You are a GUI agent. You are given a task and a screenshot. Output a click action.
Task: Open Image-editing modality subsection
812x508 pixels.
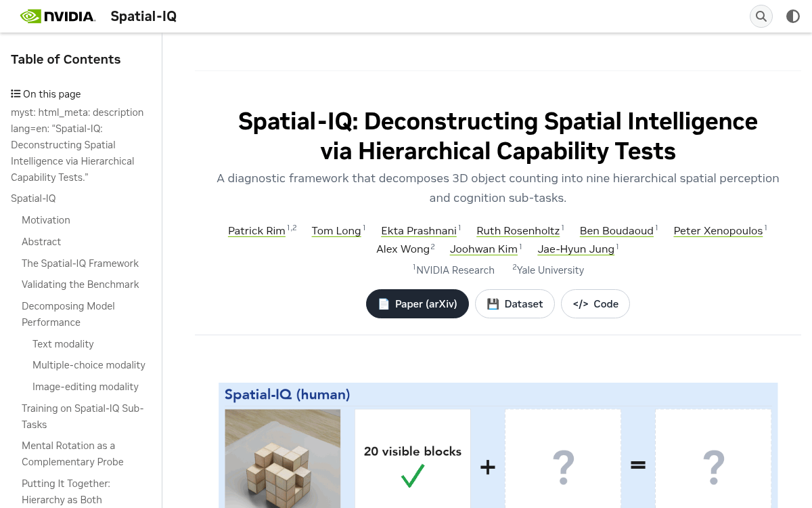click(x=85, y=387)
